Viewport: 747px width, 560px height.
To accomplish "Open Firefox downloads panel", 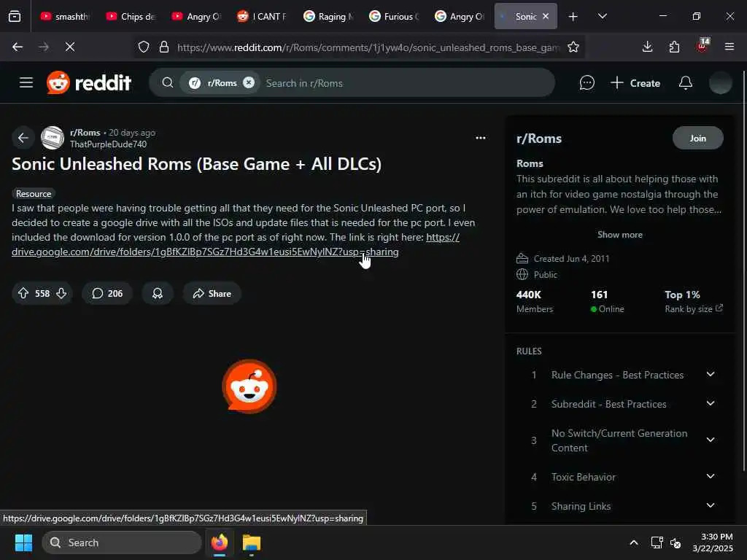I will [x=647, y=47].
